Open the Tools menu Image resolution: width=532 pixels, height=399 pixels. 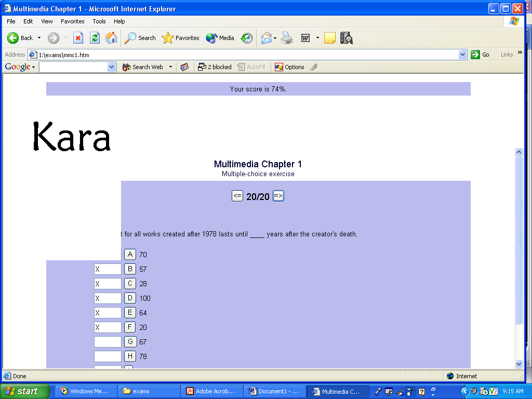click(x=99, y=21)
